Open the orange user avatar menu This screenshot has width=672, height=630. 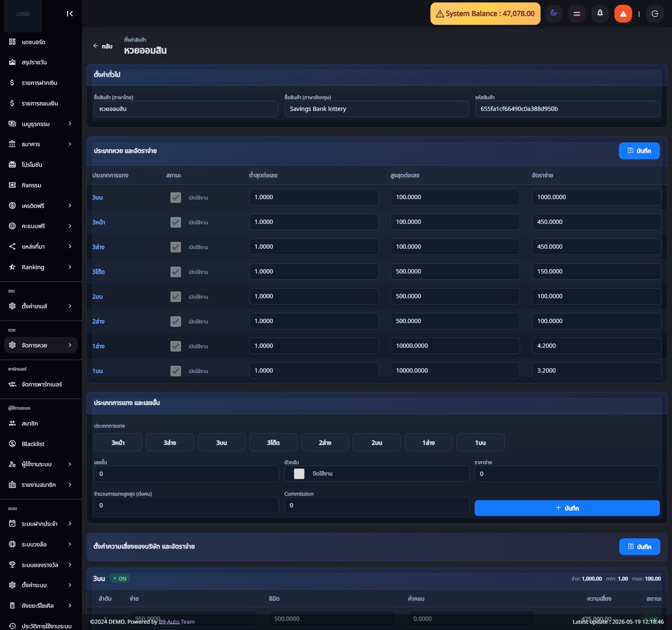[623, 13]
